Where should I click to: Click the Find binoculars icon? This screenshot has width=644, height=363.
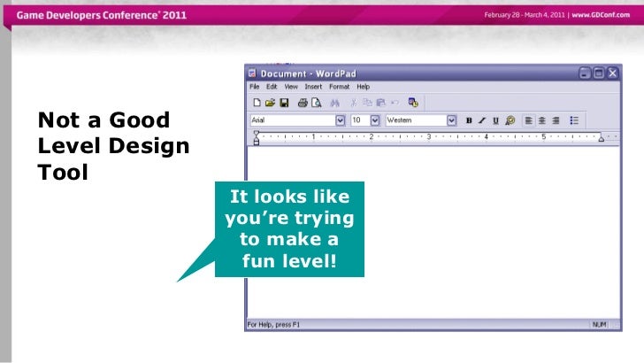pyautogui.click(x=334, y=103)
